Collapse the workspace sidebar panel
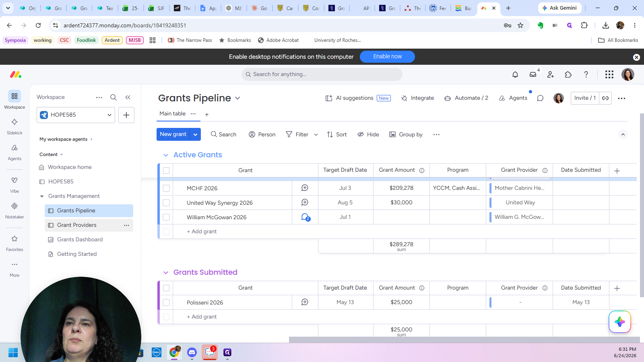Image resolution: width=644 pixels, height=362 pixels. (x=128, y=97)
